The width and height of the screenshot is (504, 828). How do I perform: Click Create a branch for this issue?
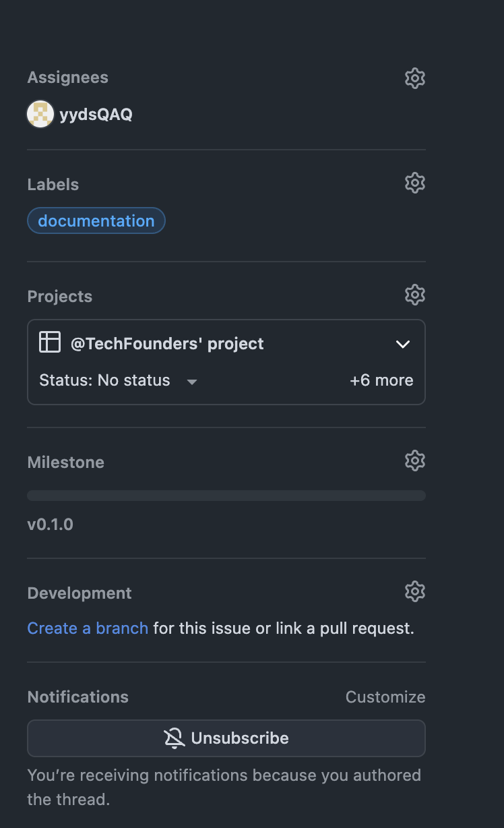point(88,628)
